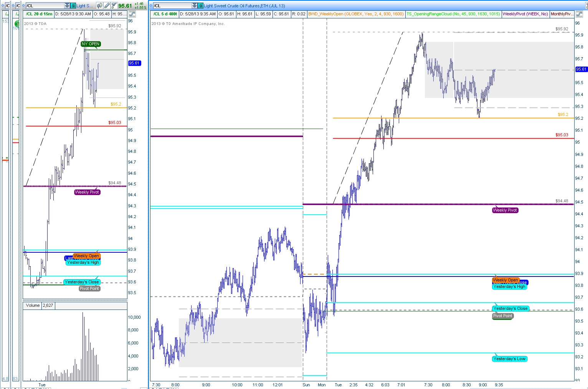This screenshot has height=389, width=588.
Task: Click the D: 5/28/13 9:30 AM date field
Action: tap(73, 14)
